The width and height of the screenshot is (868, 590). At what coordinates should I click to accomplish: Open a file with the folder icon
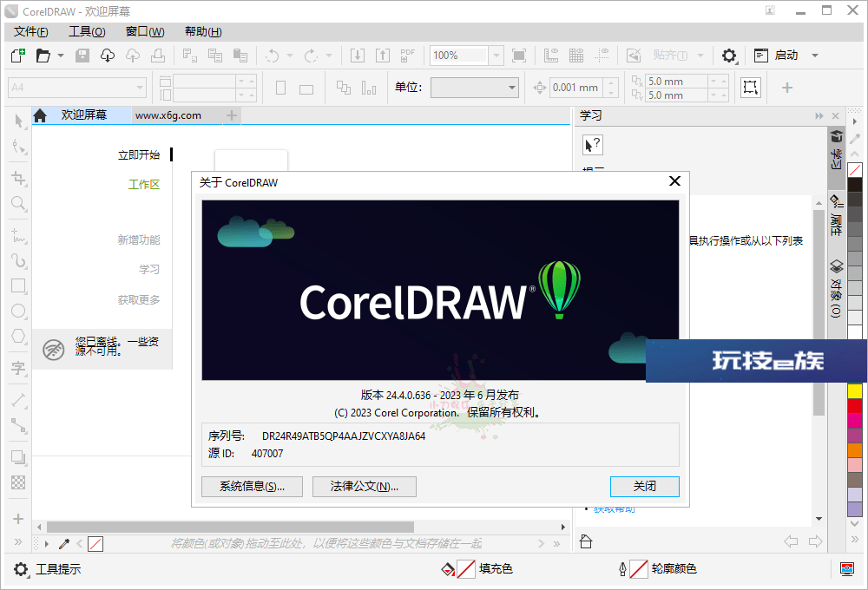tap(43, 56)
